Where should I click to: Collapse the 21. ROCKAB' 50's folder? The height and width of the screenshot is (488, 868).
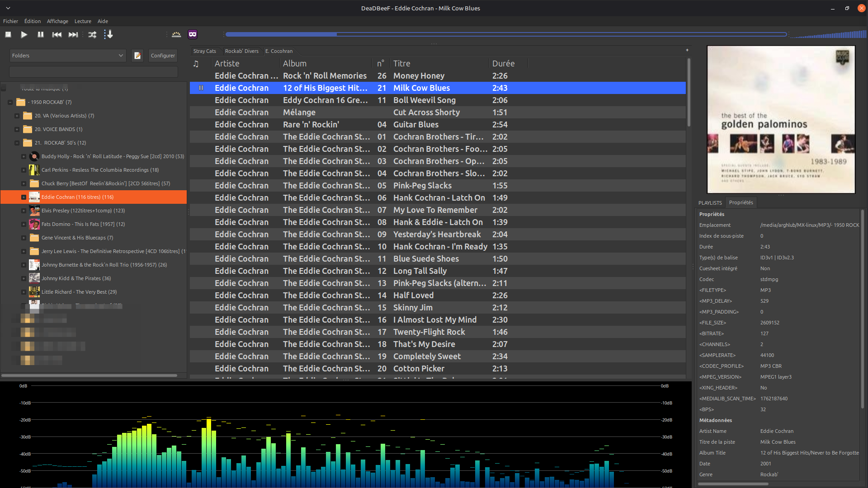(x=17, y=143)
